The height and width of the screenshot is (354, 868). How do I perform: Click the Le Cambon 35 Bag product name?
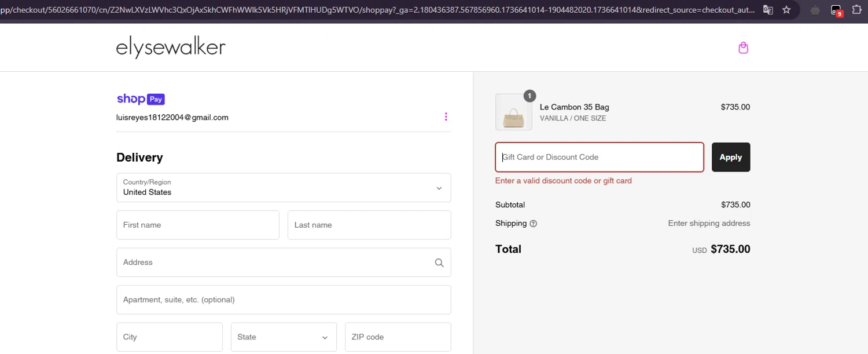(574, 107)
